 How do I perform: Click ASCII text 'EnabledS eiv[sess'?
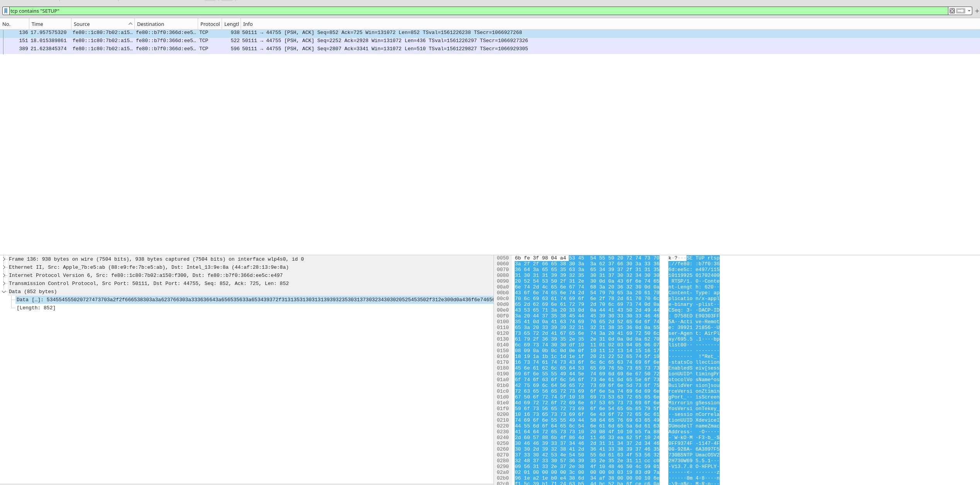tap(694, 368)
